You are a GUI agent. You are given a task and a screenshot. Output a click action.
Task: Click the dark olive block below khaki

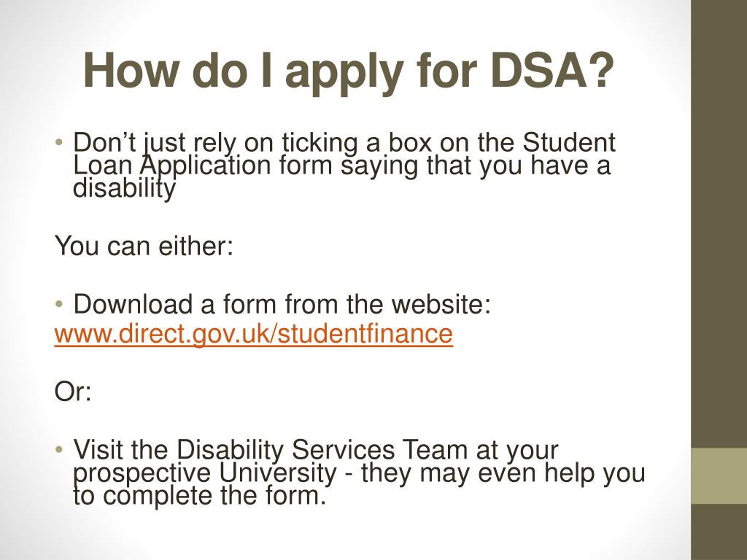click(719, 532)
